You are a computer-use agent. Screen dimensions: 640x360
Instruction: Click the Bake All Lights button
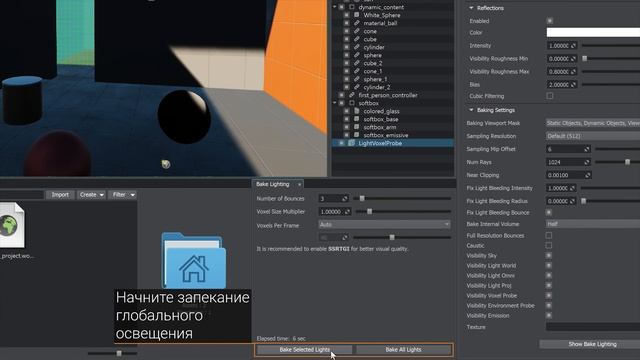pyautogui.click(x=403, y=350)
